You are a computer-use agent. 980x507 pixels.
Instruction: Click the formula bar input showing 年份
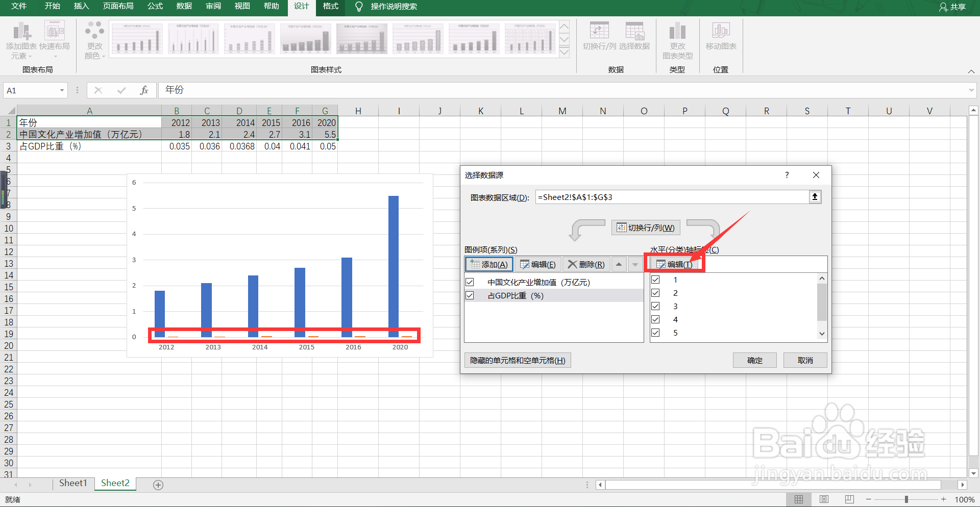pos(563,90)
